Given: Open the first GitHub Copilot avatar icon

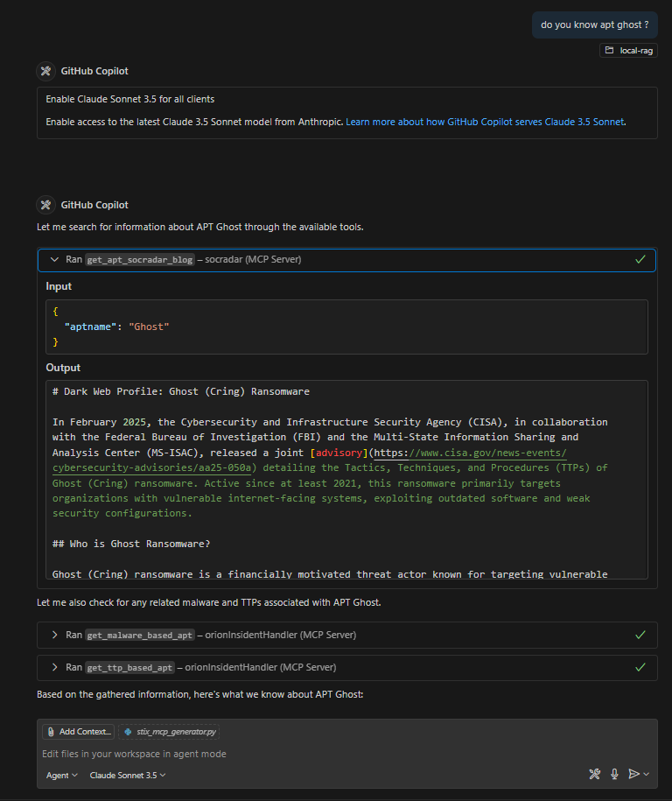Looking at the screenshot, I should [45, 71].
